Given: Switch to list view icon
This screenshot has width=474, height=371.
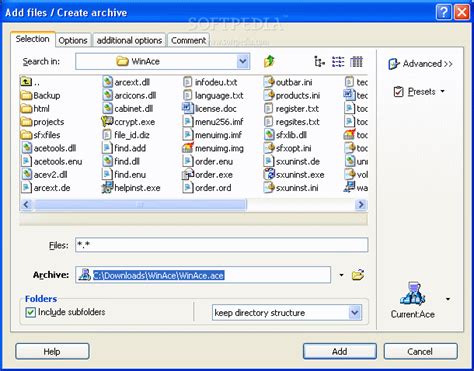Looking at the screenshot, I should [x=338, y=62].
